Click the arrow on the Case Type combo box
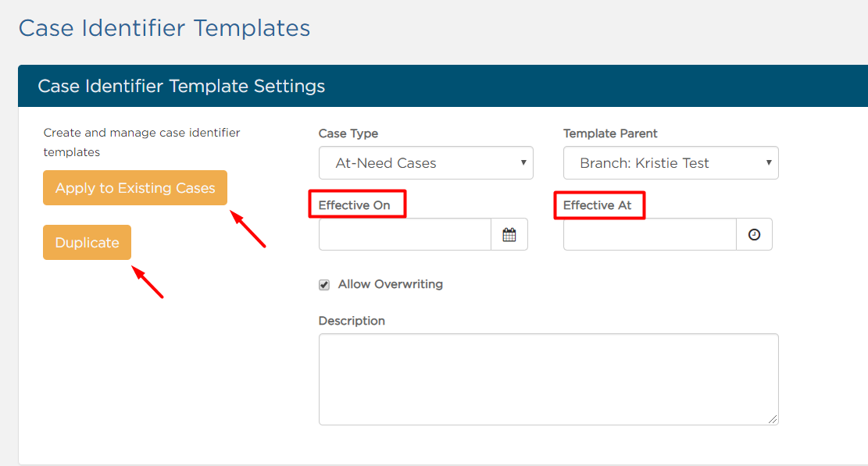 coord(523,162)
